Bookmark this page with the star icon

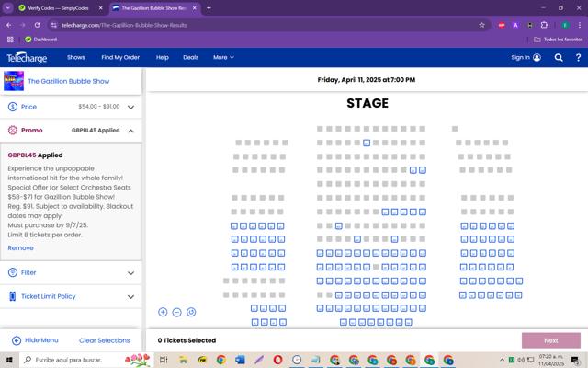pyautogui.click(x=481, y=25)
